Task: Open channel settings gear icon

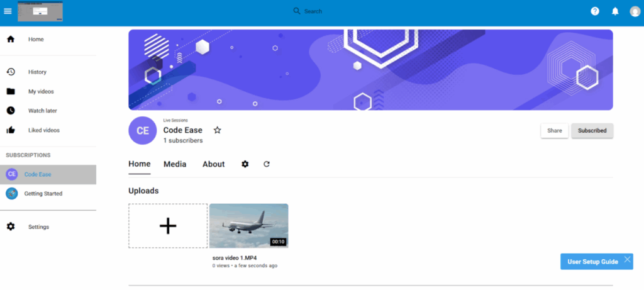Action: coord(245,164)
